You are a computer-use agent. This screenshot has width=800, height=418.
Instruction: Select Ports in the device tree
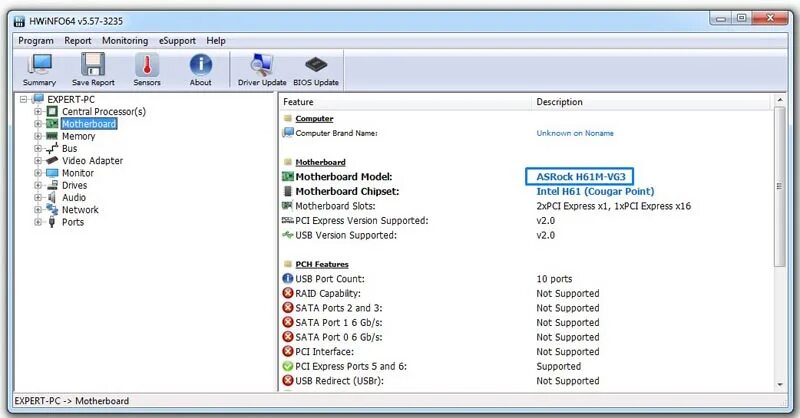tap(73, 222)
